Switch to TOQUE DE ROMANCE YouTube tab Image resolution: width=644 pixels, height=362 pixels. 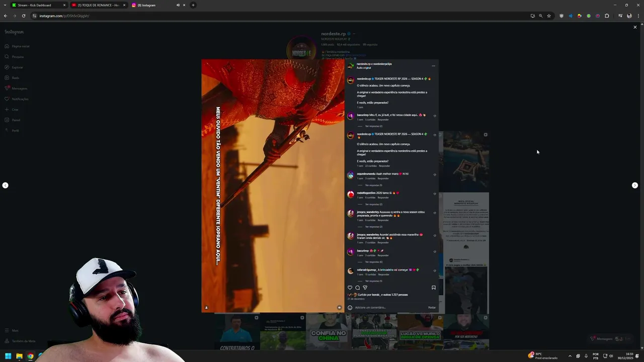pos(99,5)
